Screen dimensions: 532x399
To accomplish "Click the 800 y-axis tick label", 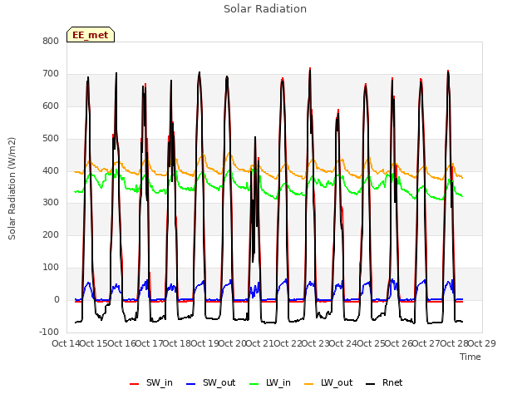I will [x=51, y=41].
